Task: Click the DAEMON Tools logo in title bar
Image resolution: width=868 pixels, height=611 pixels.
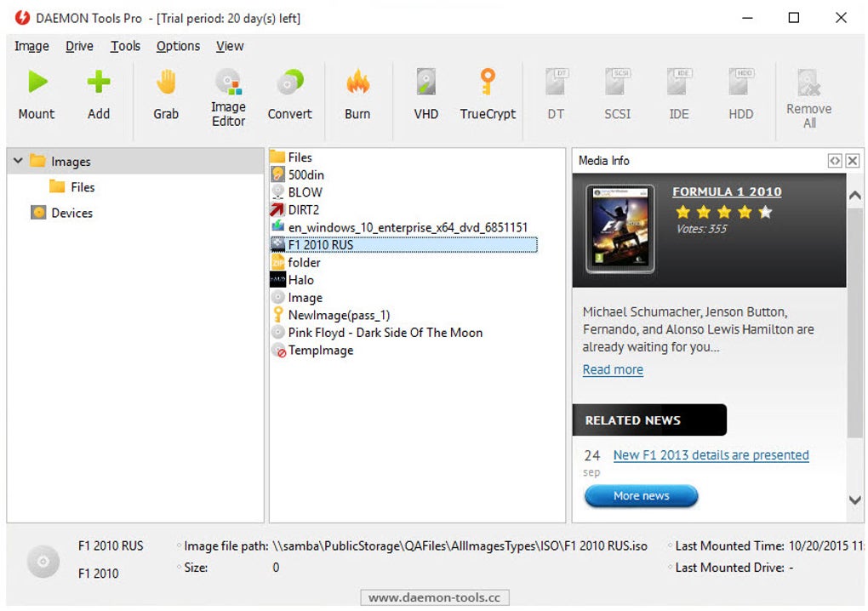Action: (x=22, y=18)
